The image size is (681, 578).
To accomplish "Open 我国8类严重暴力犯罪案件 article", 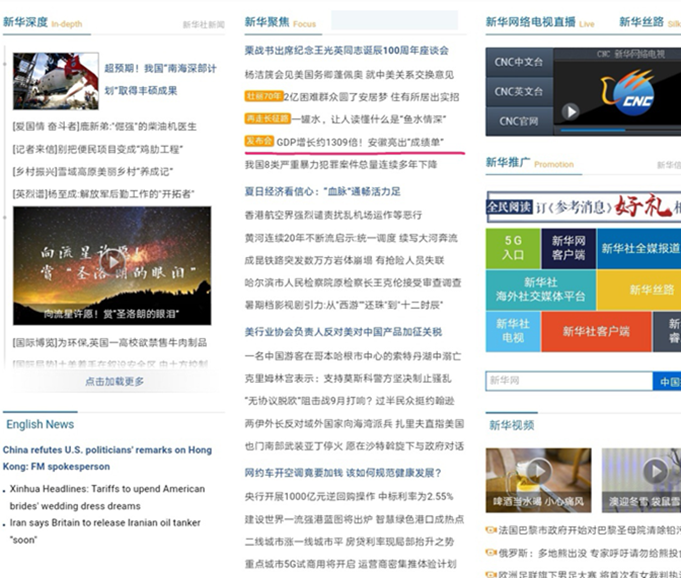I will (341, 165).
